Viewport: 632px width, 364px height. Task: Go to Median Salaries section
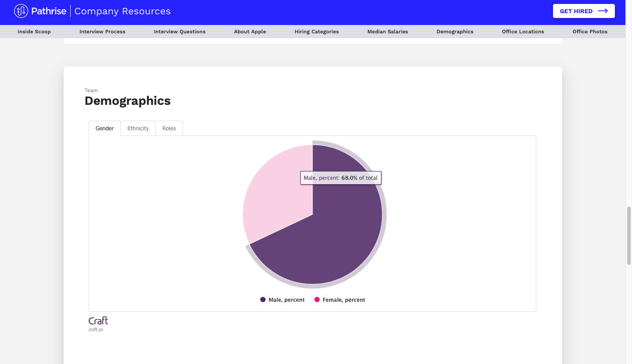click(388, 32)
